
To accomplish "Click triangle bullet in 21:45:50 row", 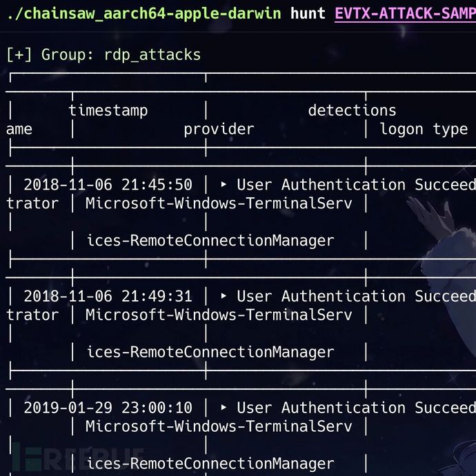I will [x=224, y=184].
